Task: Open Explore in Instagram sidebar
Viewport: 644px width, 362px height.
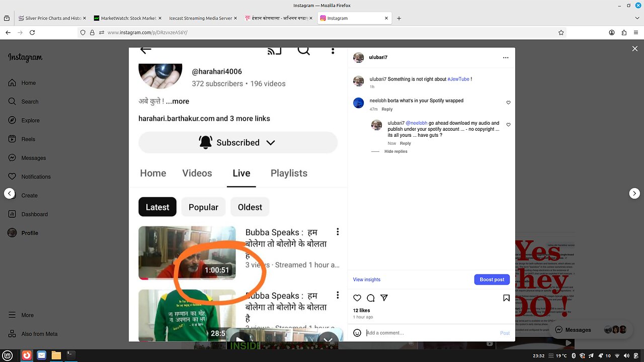Action: 24,120
